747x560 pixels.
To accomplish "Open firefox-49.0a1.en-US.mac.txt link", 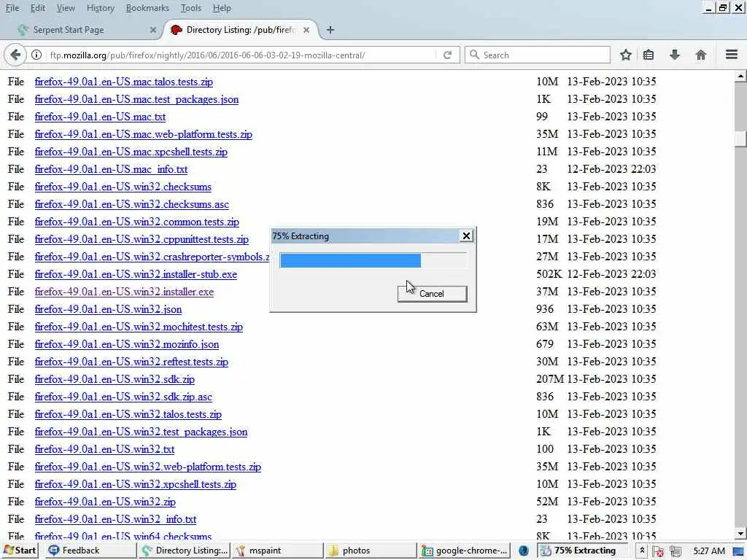I will tap(100, 117).
